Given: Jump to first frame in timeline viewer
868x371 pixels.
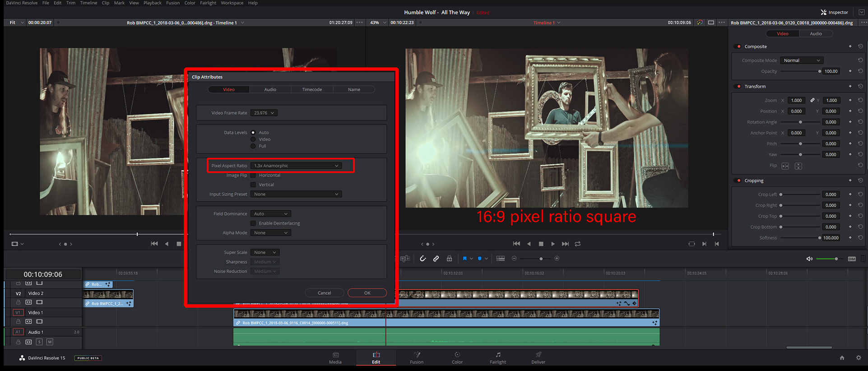Looking at the screenshot, I should (516, 244).
